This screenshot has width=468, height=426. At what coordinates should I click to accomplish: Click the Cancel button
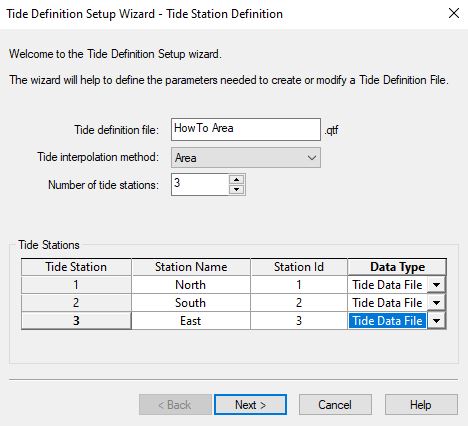[x=335, y=405]
